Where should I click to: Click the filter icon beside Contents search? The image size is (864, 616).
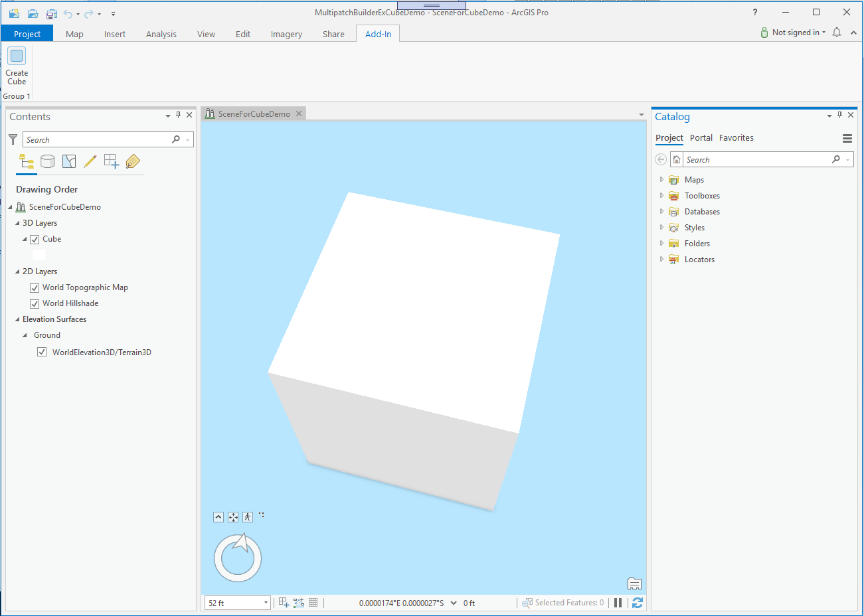tap(12, 139)
